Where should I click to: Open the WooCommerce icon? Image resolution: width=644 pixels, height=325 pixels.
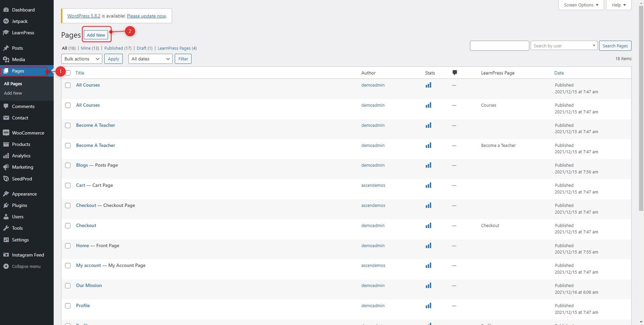pos(6,133)
